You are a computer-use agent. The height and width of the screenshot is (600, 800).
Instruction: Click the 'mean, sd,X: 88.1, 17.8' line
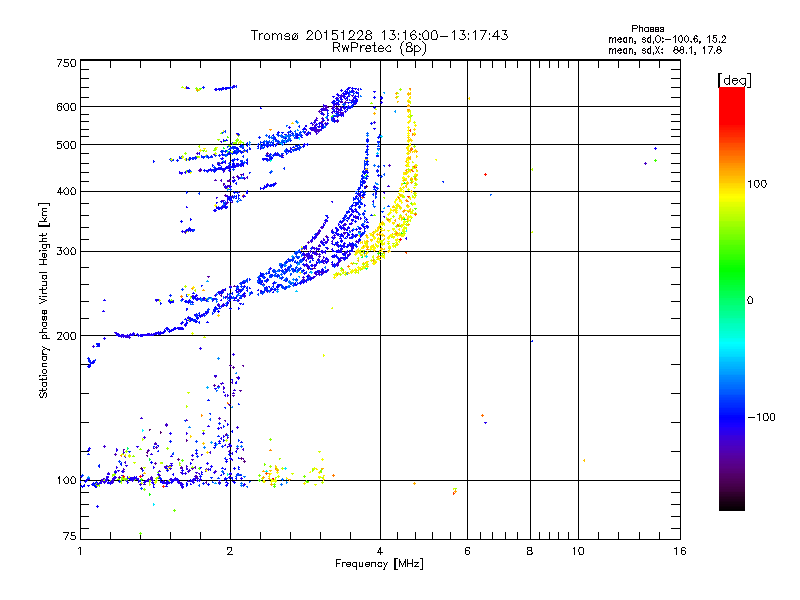[x=665, y=51]
